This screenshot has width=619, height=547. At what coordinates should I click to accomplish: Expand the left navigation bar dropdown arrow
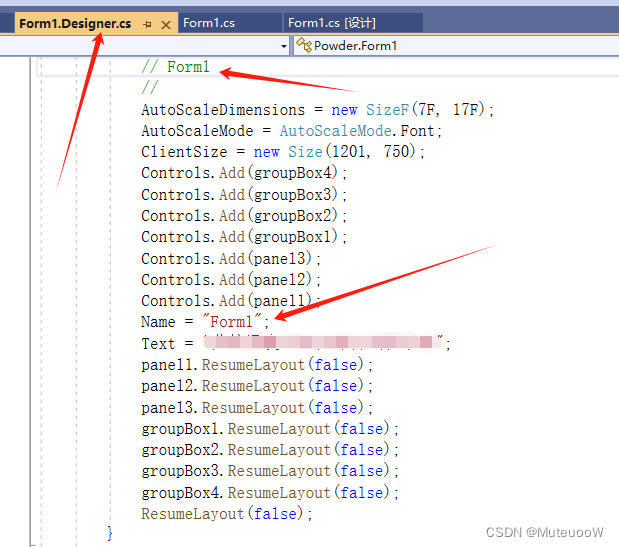[x=283, y=46]
